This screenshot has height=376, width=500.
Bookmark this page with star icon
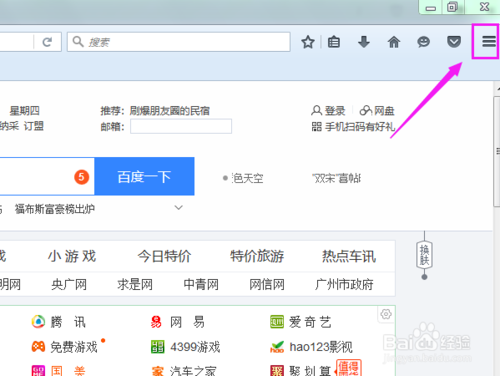coord(308,42)
